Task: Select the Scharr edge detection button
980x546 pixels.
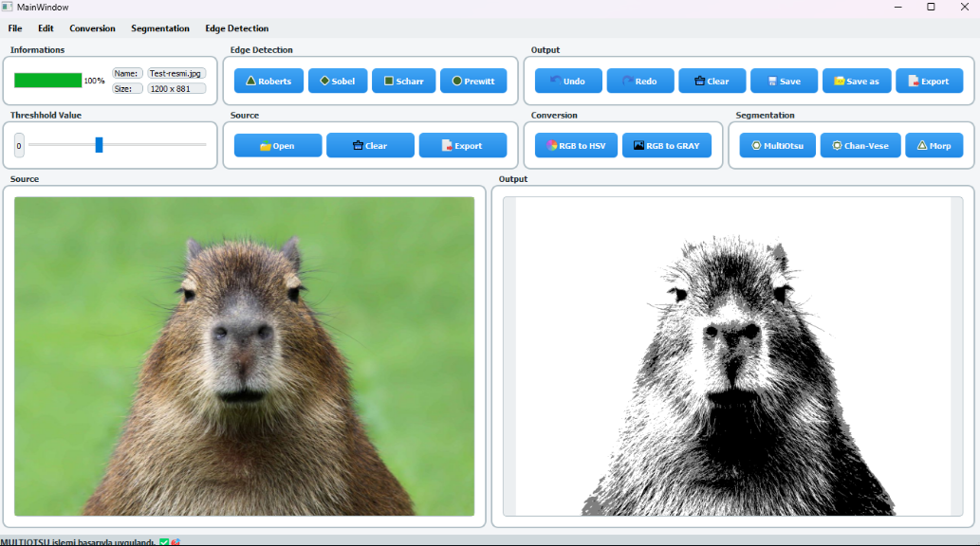Action: pyautogui.click(x=403, y=82)
